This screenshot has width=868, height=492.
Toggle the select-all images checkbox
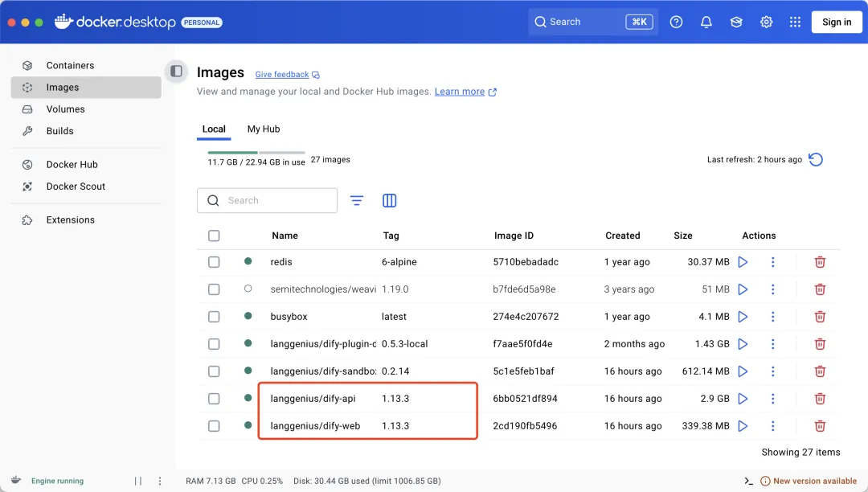pyautogui.click(x=214, y=236)
